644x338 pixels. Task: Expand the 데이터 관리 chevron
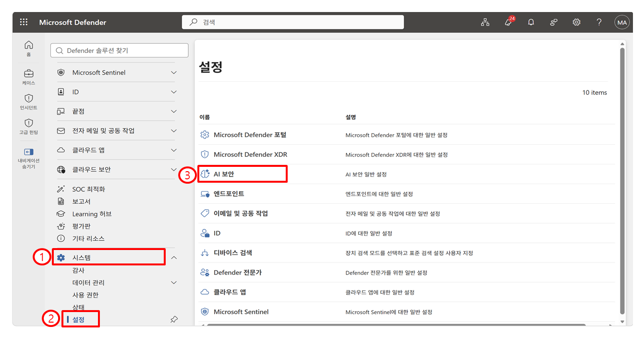tap(174, 283)
